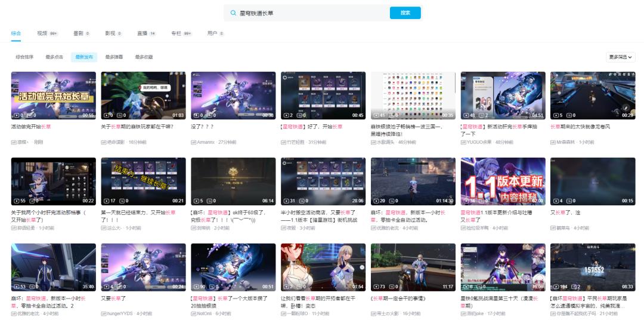Open the title link 又要长草了
The height and width of the screenshot is (320, 644).
pyautogui.click(x=113, y=299)
